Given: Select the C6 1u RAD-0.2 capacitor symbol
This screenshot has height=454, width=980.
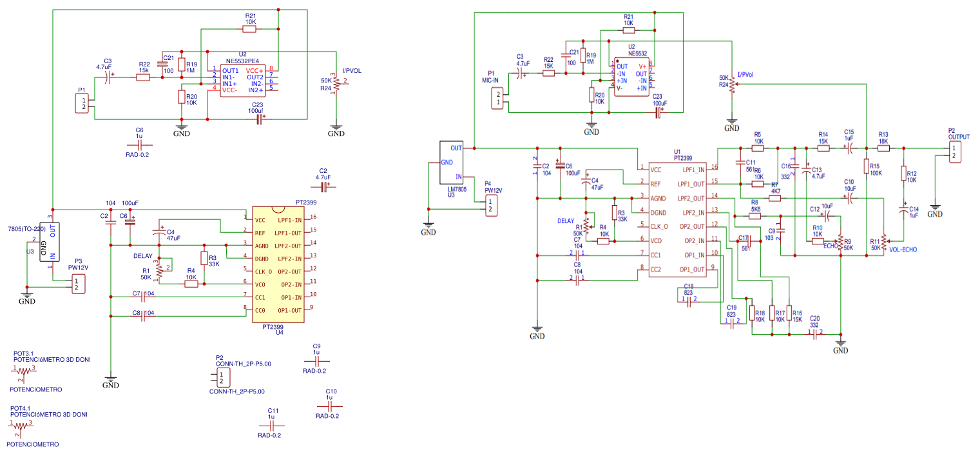Looking at the screenshot, I should click(x=139, y=145).
